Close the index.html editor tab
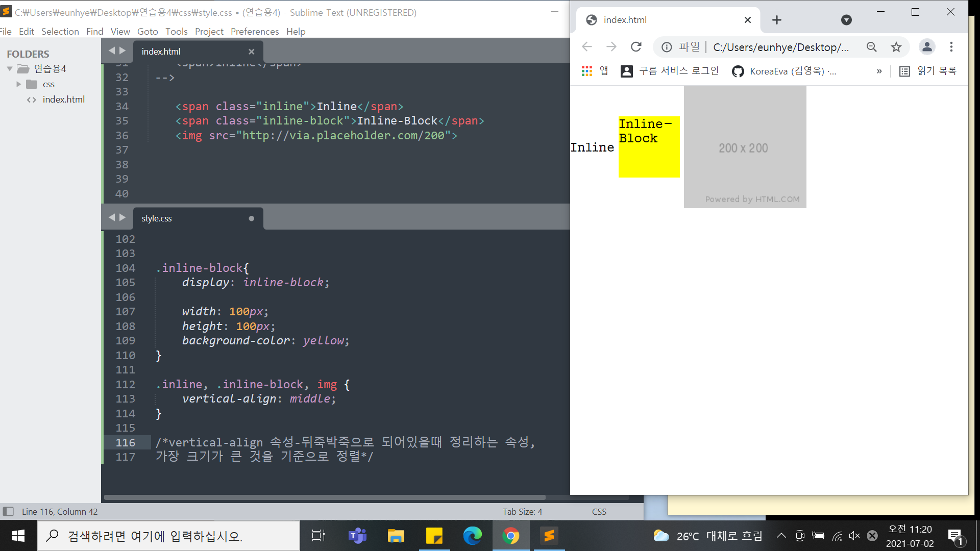 click(251, 52)
